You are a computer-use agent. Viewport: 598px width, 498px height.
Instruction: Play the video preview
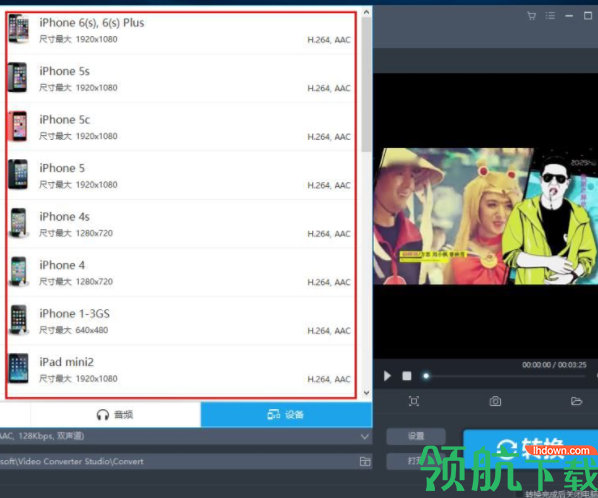(387, 376)
